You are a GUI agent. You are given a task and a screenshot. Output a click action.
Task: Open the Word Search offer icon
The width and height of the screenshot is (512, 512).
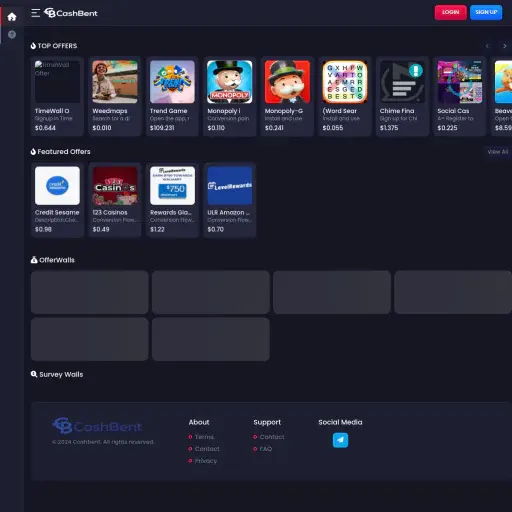coord(345,82)
